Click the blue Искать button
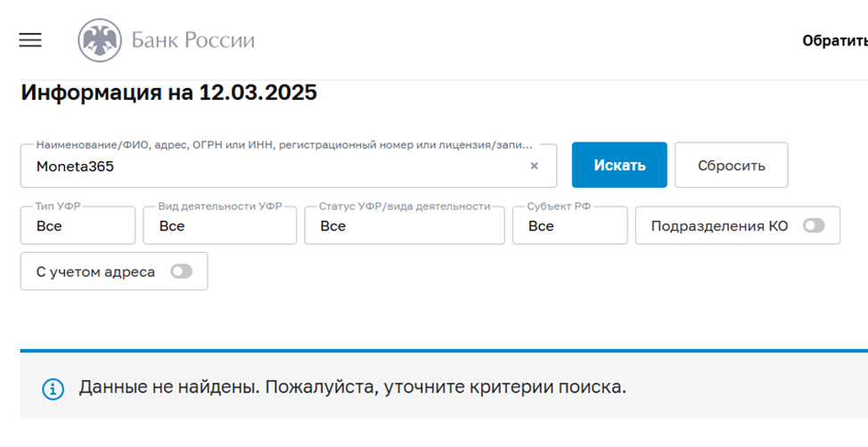868x447 pixels. point(619,165)
